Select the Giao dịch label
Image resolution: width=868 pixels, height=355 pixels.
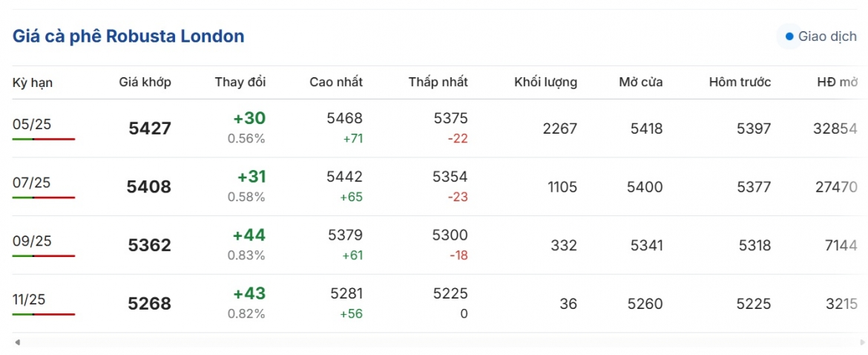point(827,37)
